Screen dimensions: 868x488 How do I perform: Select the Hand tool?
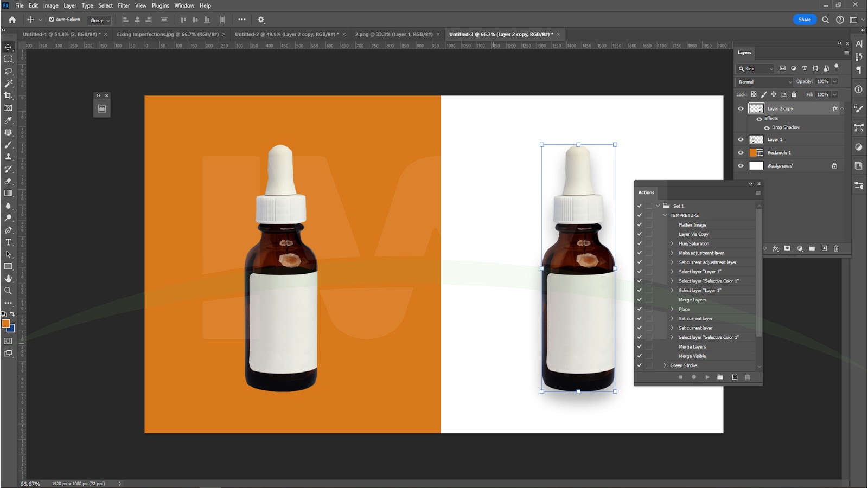point(8,278)
